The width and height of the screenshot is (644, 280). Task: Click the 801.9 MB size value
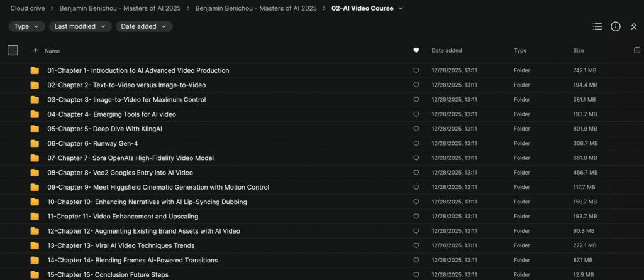pyautogui.click(x=585, y=129)
